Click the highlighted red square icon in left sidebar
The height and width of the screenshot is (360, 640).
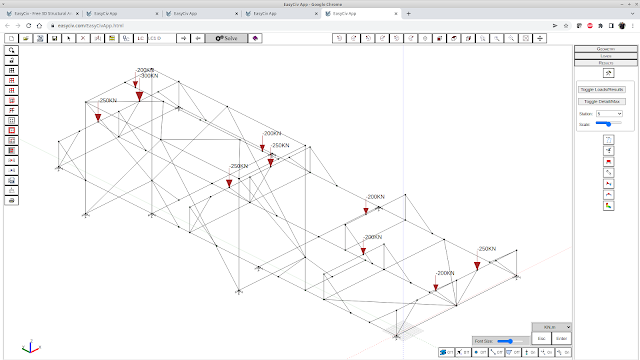11,130
